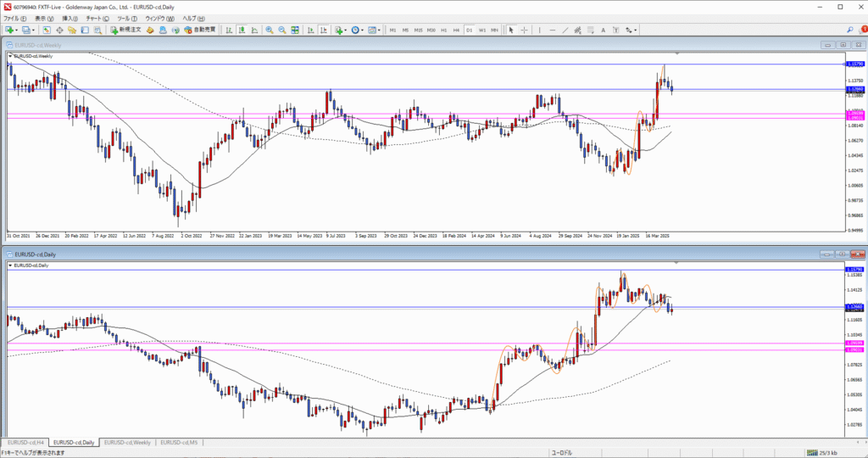Select the W1 timeframe
This screenshot has height=458, width=868.
click(482, 30)
